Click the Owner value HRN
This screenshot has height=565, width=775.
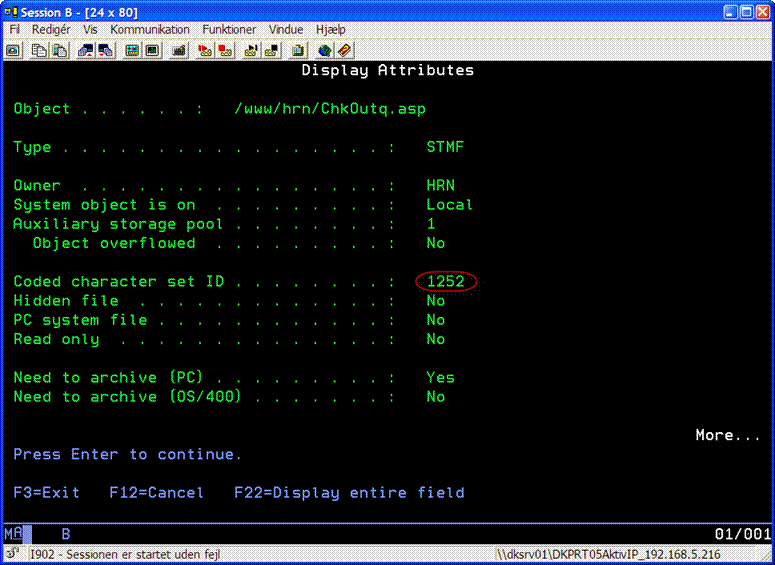pos(440,185)
